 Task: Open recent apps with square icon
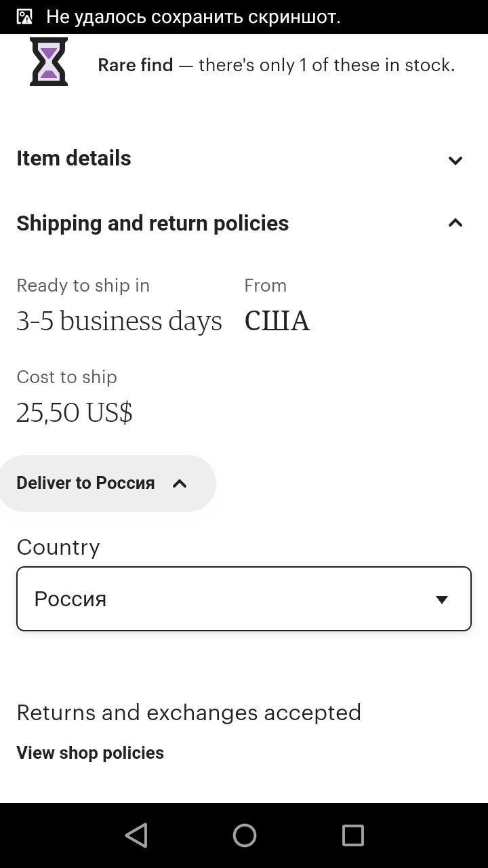tap(352, 835)
